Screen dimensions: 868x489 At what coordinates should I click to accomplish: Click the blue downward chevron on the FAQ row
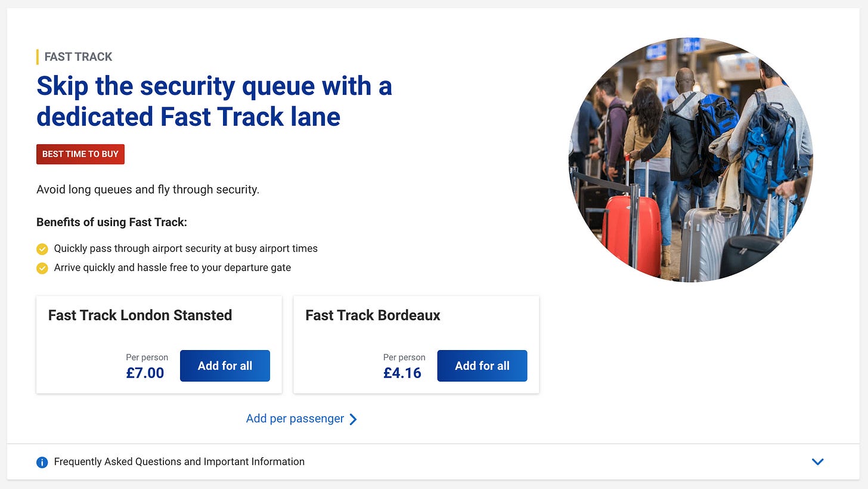[x=817, y=462]
